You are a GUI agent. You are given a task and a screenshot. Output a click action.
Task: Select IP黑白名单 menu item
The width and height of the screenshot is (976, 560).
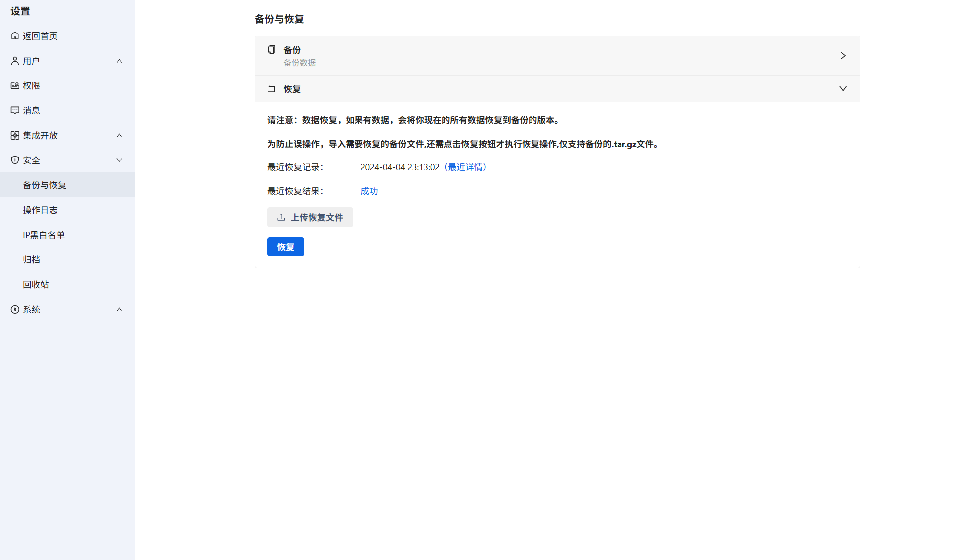pos(44,235)
